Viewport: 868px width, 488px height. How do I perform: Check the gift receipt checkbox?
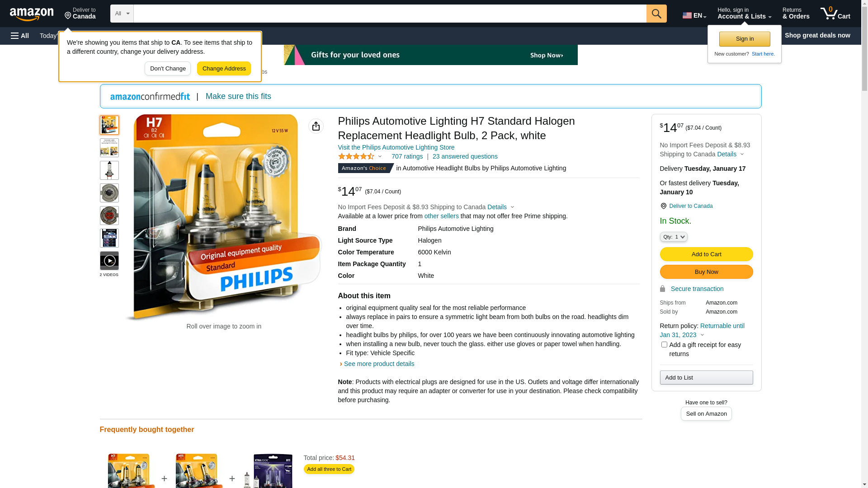click(664, 345)
